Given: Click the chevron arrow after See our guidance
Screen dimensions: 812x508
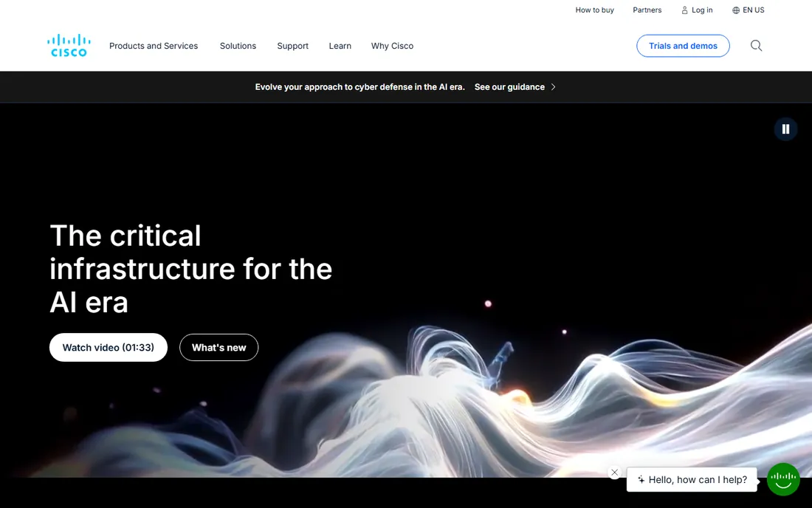Looking at the screenshot, I should (553, 87).
